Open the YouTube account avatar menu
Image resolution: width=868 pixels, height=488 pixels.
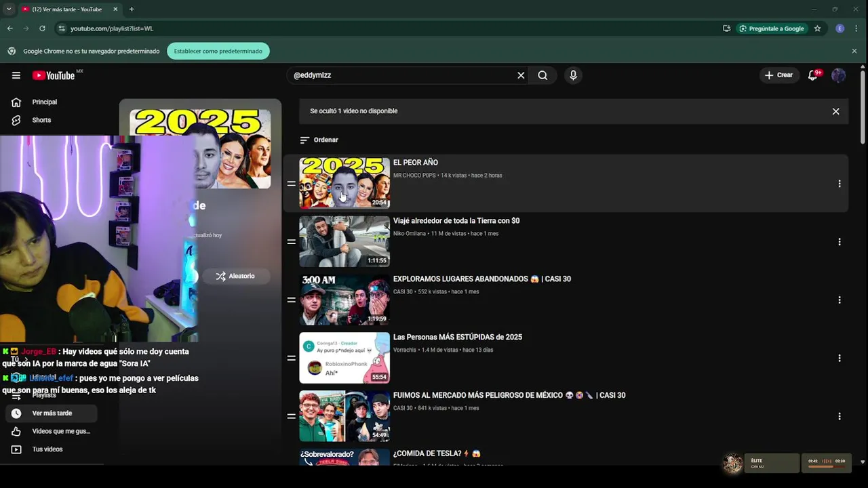point(839,75)
